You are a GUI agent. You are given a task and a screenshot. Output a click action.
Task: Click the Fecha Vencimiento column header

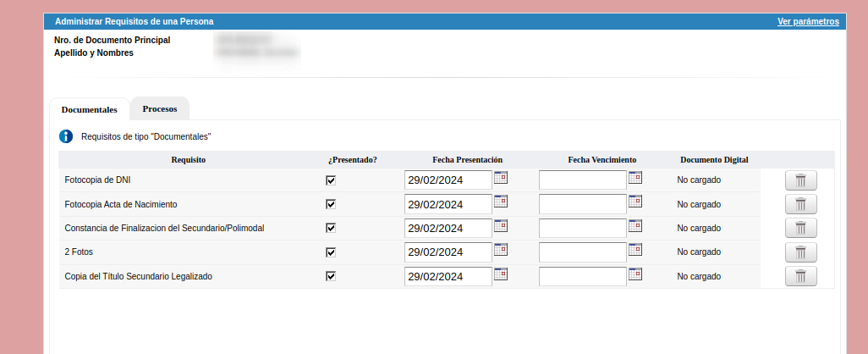pos(602,159)
